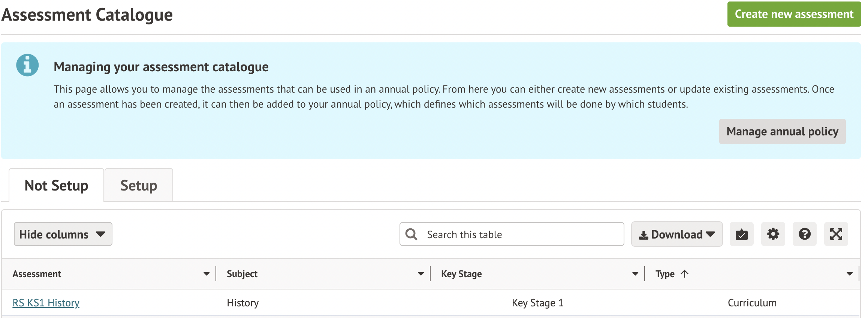Toggle the Type column sort arrow
Image resolution: width=868 pixels, height=318 pixels.
[684, 274]
